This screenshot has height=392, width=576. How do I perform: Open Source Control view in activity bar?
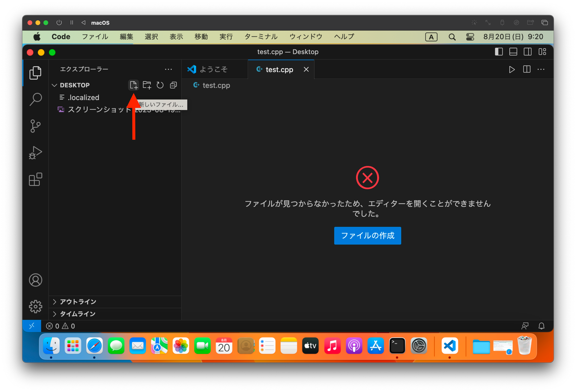pos(35,126)
